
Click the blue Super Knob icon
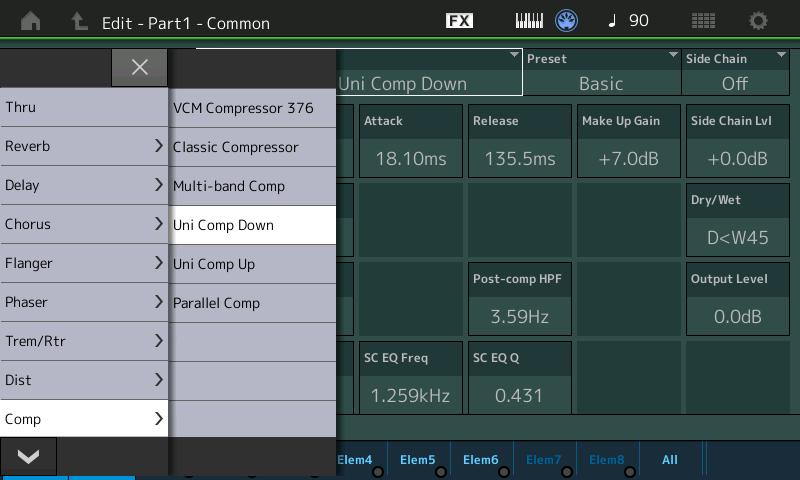[568, 21]
